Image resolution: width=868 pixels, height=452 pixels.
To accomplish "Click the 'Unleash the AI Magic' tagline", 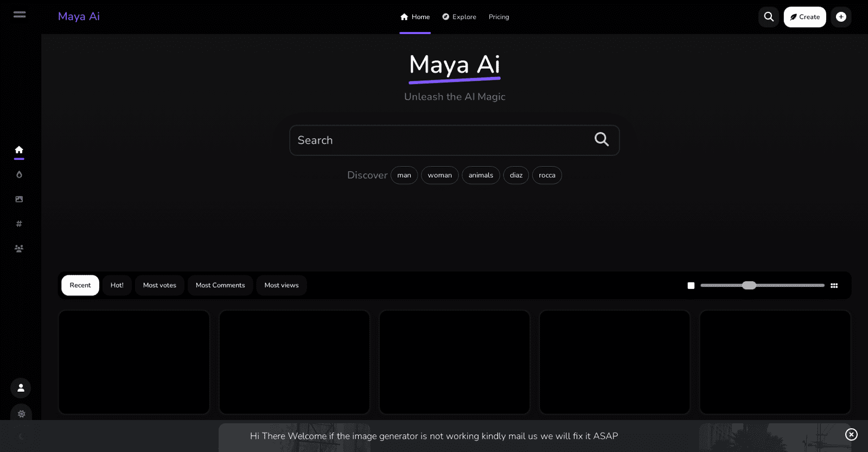I will (x=455, y=97).
